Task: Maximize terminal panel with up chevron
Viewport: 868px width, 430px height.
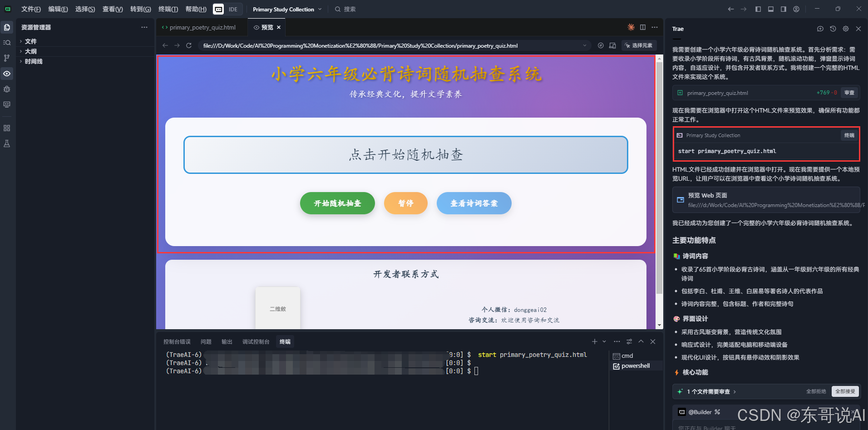Action: pos(641,341)
